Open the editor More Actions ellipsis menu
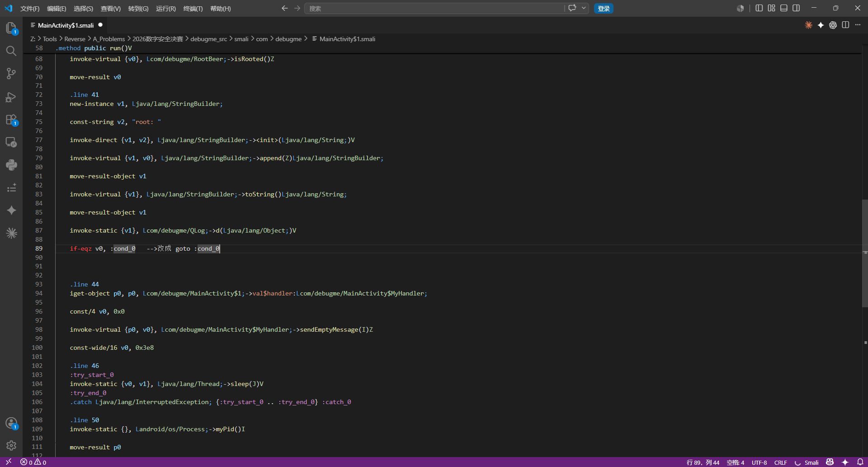868x467 pixels. (858, 25)
